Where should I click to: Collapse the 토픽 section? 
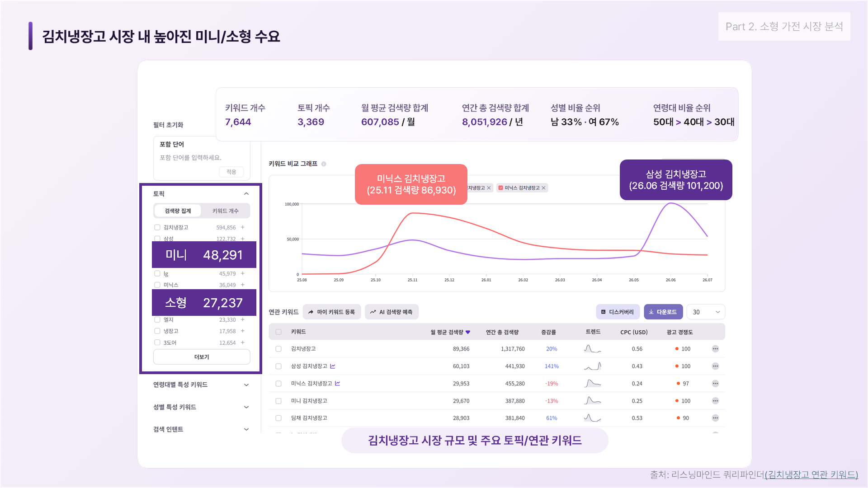pos(246,194)
